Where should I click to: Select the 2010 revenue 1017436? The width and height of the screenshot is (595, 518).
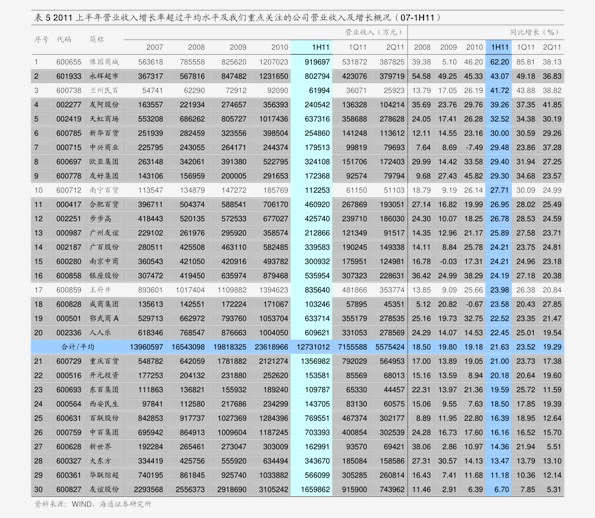274,119
